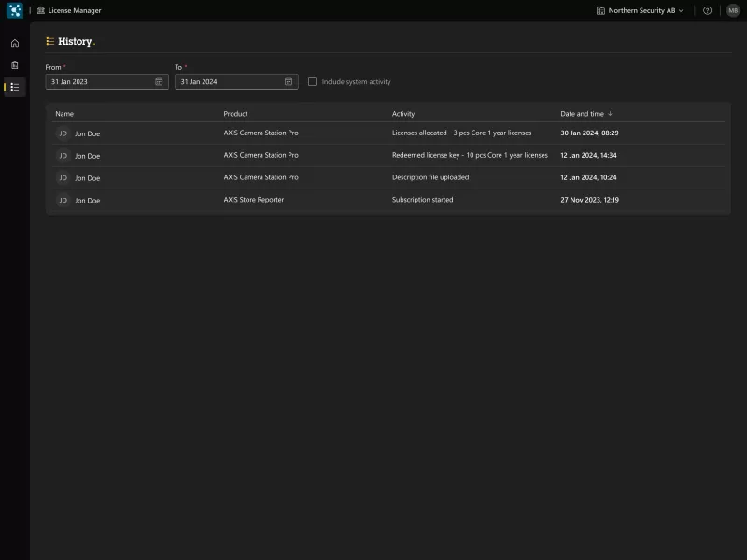Sort by the Activity column header
Image resolution: width=747 pixels, height=560 pixels.
403,114
